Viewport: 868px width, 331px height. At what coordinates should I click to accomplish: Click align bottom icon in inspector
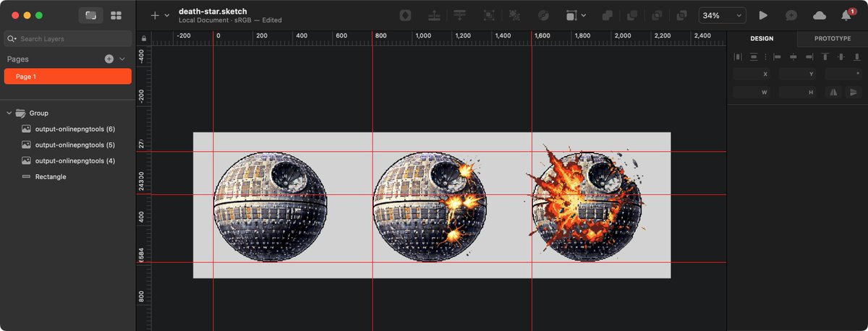click(856, 56)
